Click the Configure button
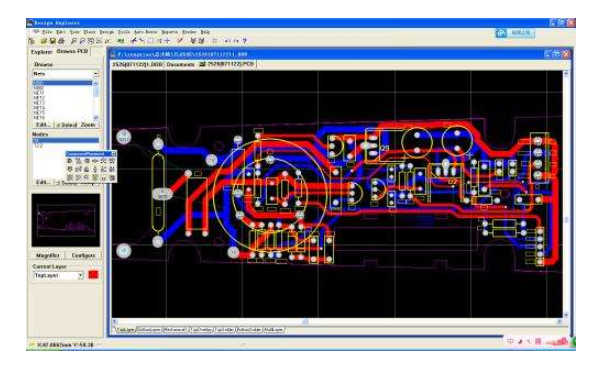 [83, 255]
